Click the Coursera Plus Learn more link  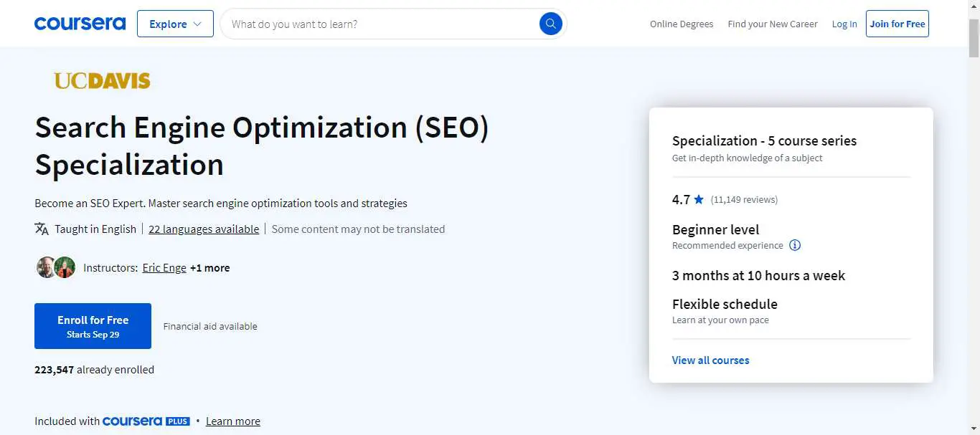coord(233,421)
